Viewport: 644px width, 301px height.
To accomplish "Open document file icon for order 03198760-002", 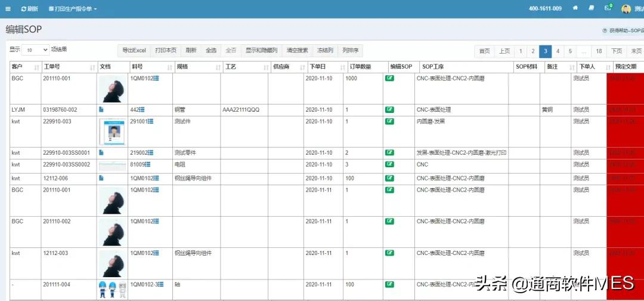I will click(101, 110).
